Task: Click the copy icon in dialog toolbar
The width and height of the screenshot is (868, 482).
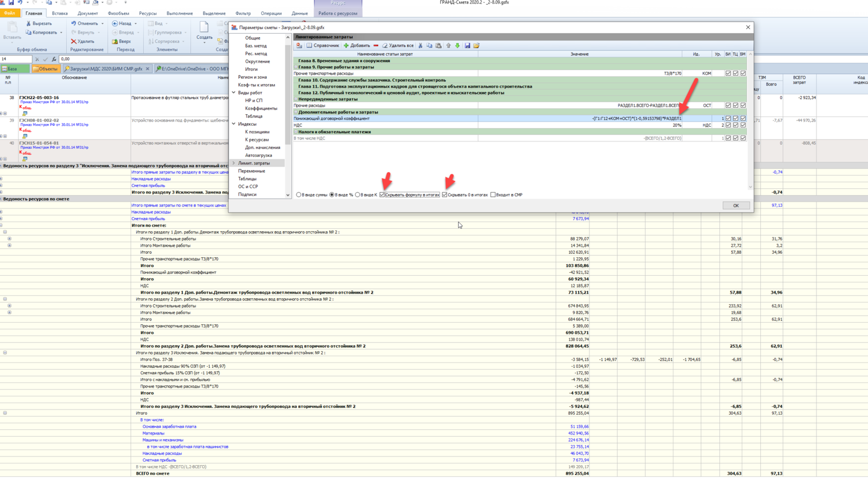Action: [429, 46]
